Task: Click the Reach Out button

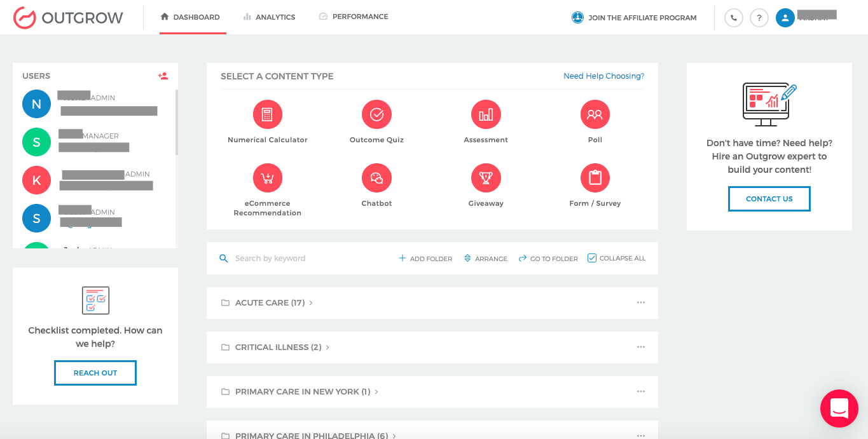Action: [95, 373]
